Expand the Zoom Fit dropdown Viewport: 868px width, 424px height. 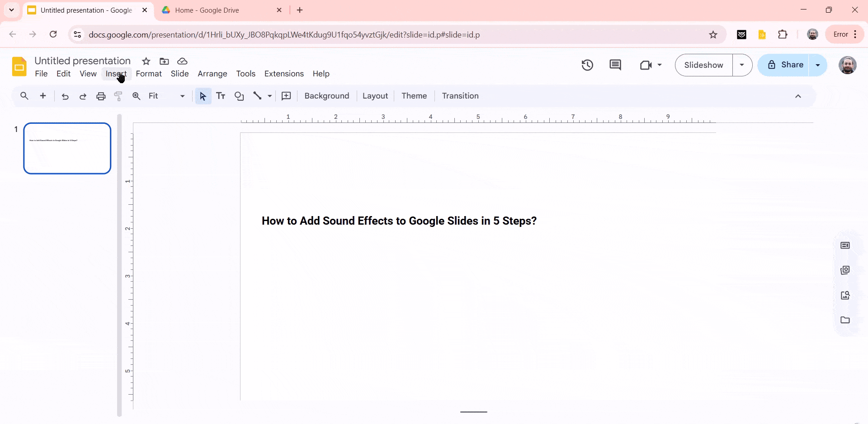pyautogui.click(x=182, y=96)
